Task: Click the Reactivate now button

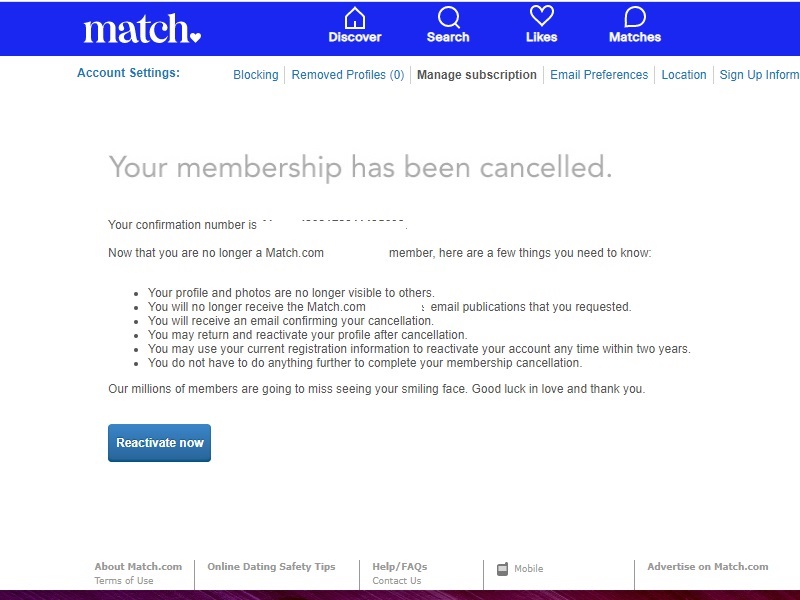Action: (159, 443)
